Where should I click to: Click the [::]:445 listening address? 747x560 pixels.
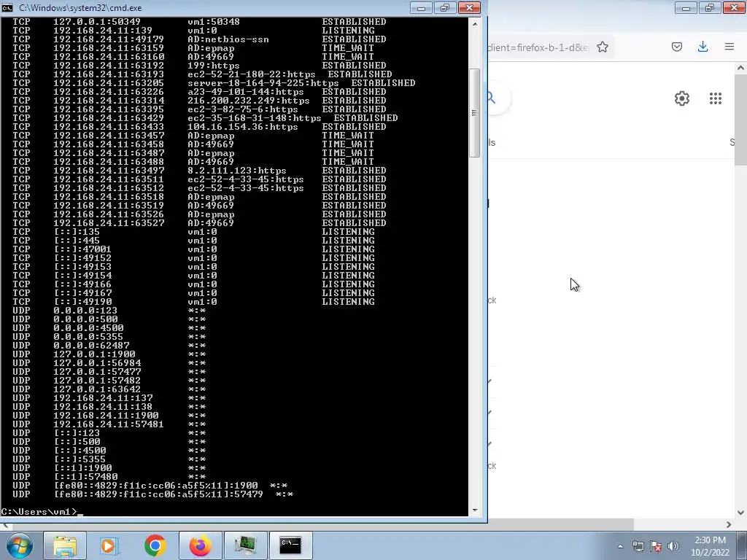pyautogui.click(x=77, y=241)
